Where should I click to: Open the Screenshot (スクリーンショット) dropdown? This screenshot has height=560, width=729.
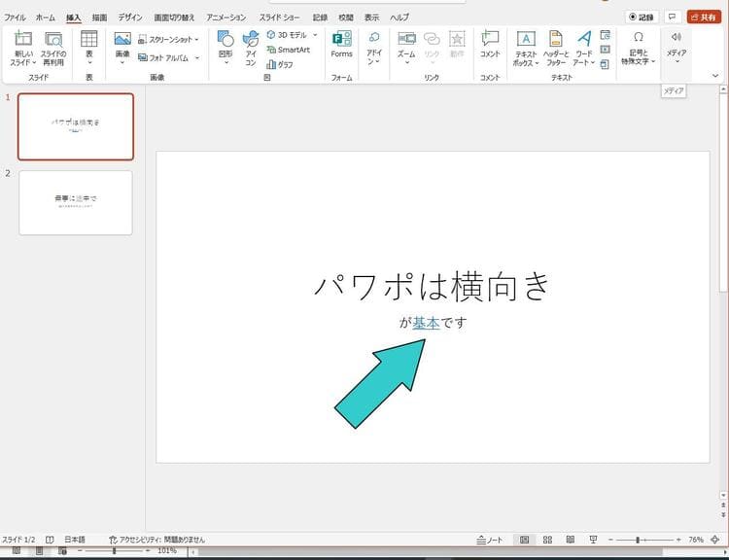pyautogui.click(x=196, y=40)
